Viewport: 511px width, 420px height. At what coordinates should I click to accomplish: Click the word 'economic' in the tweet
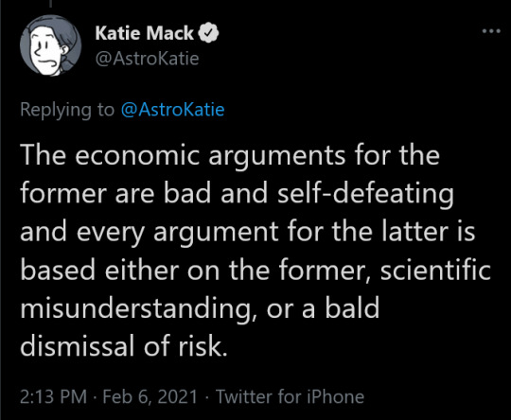(x=137, y=155)
